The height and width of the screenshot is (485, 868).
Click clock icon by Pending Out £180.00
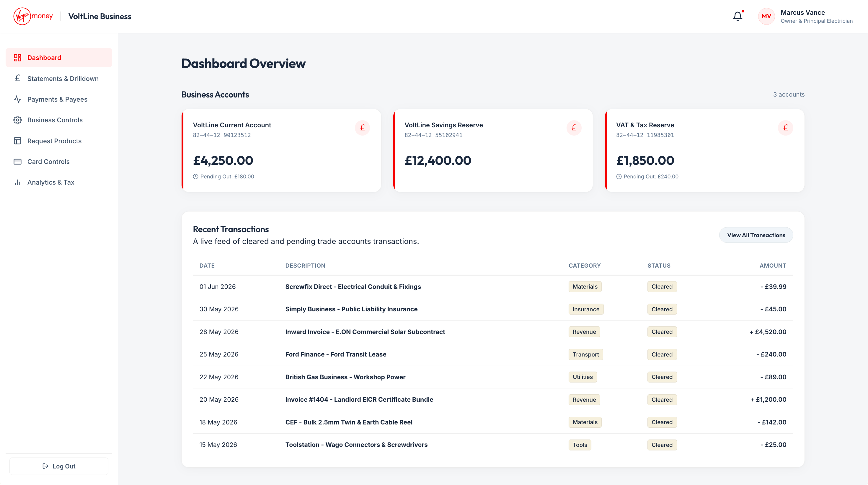195,177
